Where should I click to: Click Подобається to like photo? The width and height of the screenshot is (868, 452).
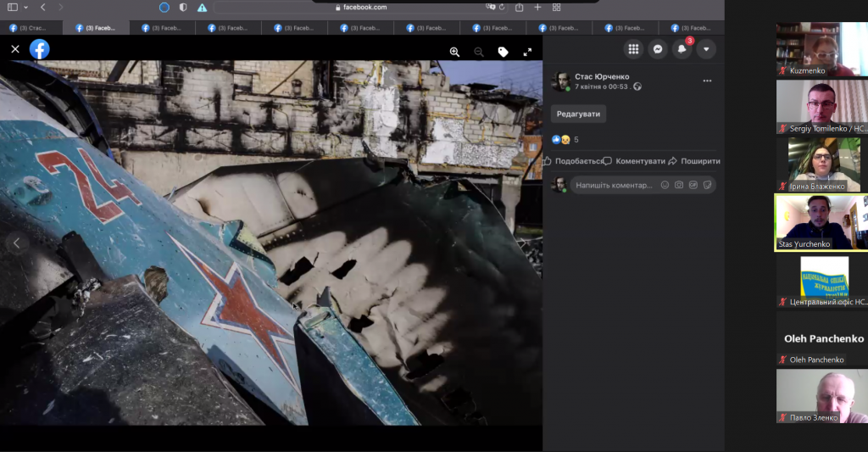[x=574, y=161]
